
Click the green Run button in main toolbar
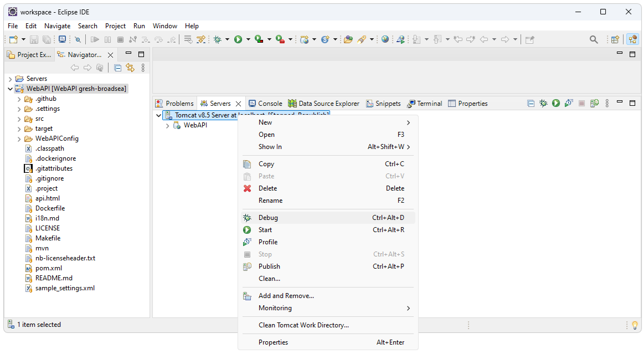(x=238, y=39)
